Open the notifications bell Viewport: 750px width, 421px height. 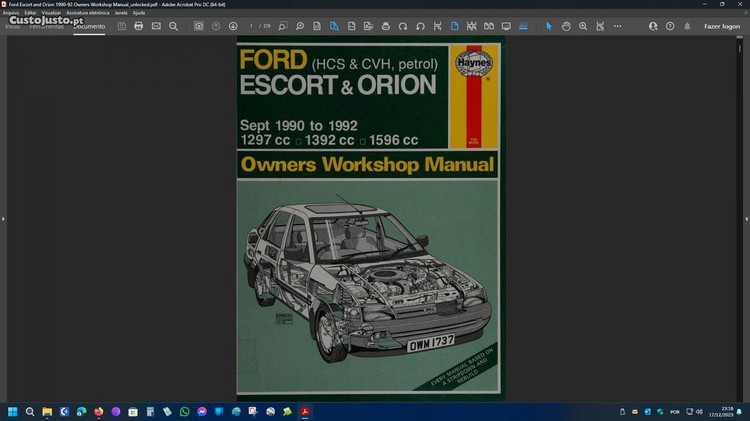point(686,26)
